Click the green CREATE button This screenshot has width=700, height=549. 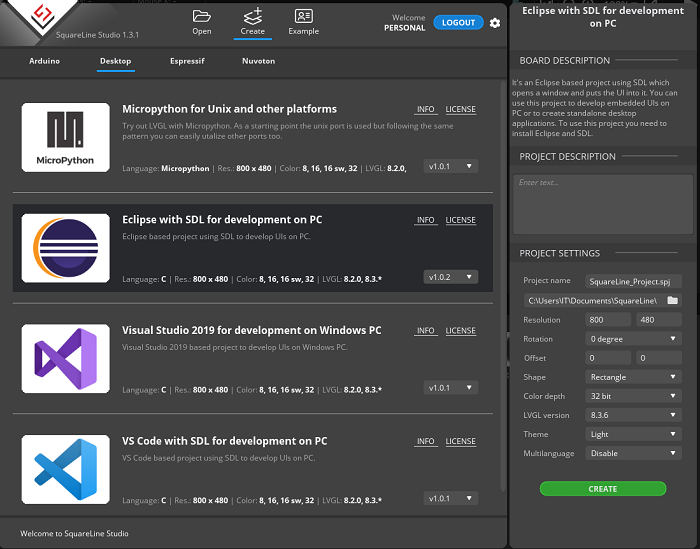(x=603, y=489)
